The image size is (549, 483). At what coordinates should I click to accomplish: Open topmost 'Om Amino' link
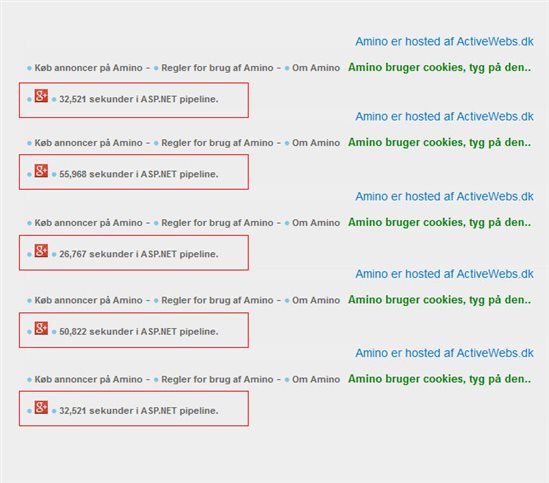click(x=316, y=68)
